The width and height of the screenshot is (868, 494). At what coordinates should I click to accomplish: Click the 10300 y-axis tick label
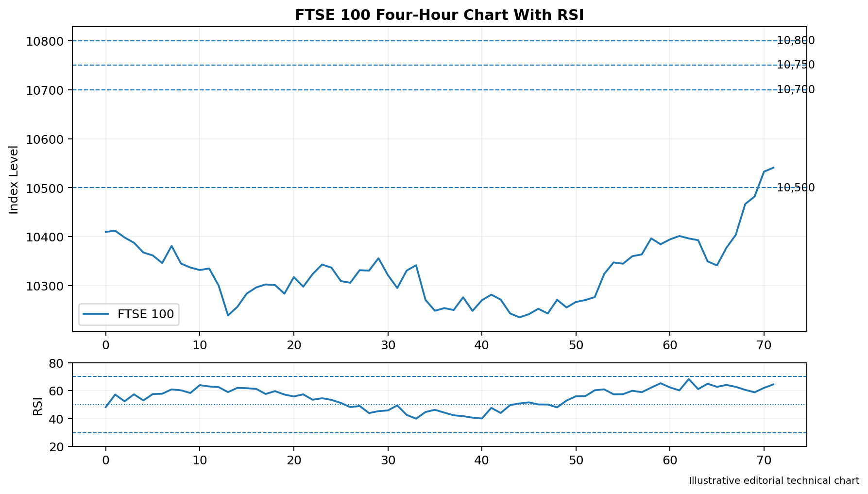click(45, 286)
